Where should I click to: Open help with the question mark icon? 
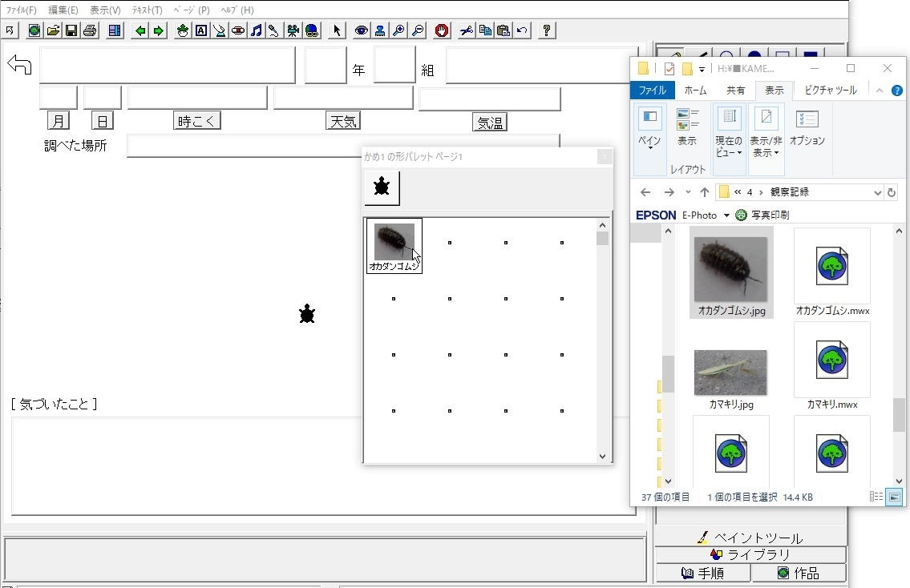[x=547, y=30]
